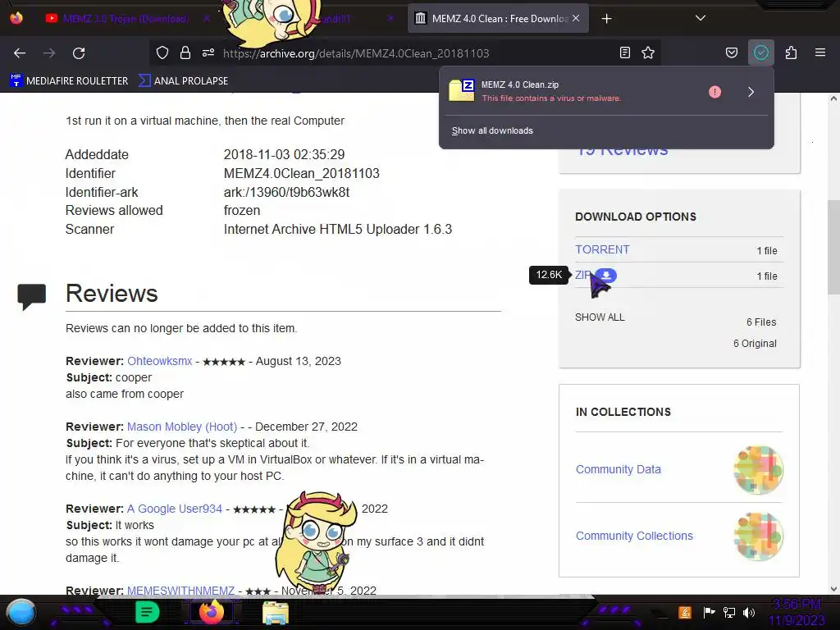Click the Java tray icon
This screenshot has height=630, width=840.
pos(685,612)
